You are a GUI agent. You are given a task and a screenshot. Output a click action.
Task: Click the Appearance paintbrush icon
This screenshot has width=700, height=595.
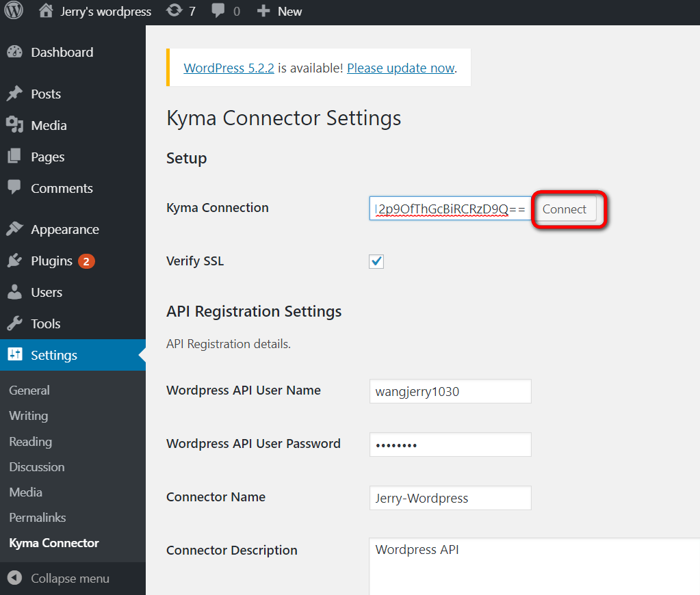(x=14, y=230)
